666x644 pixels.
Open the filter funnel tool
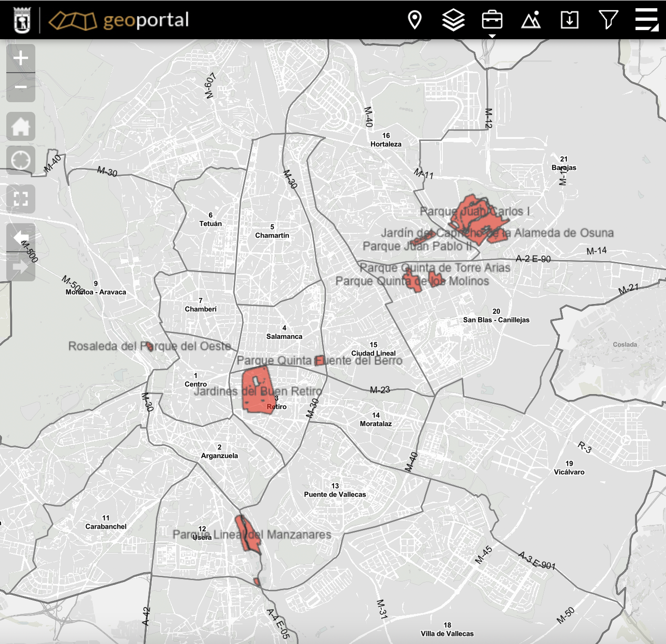pos(608,20)
